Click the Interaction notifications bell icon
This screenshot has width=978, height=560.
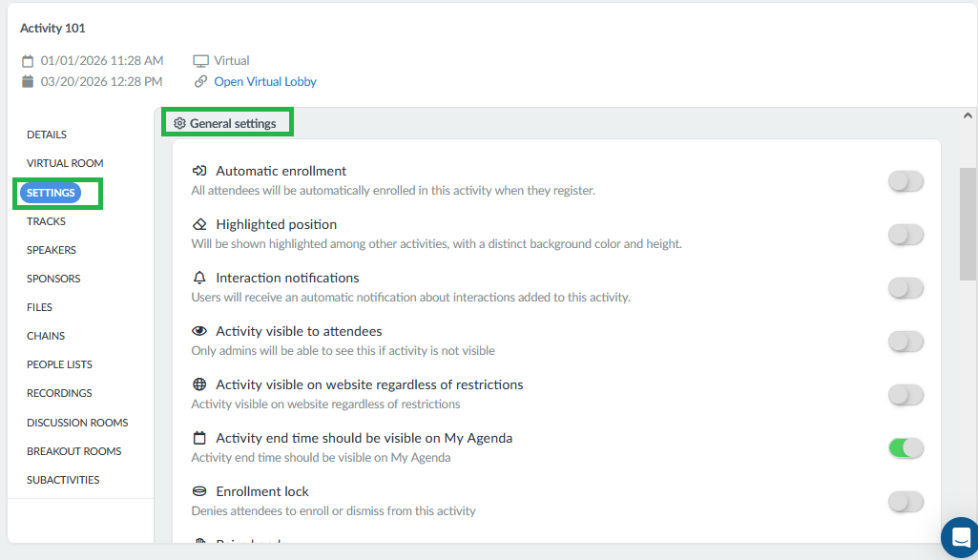coord(199,278)
